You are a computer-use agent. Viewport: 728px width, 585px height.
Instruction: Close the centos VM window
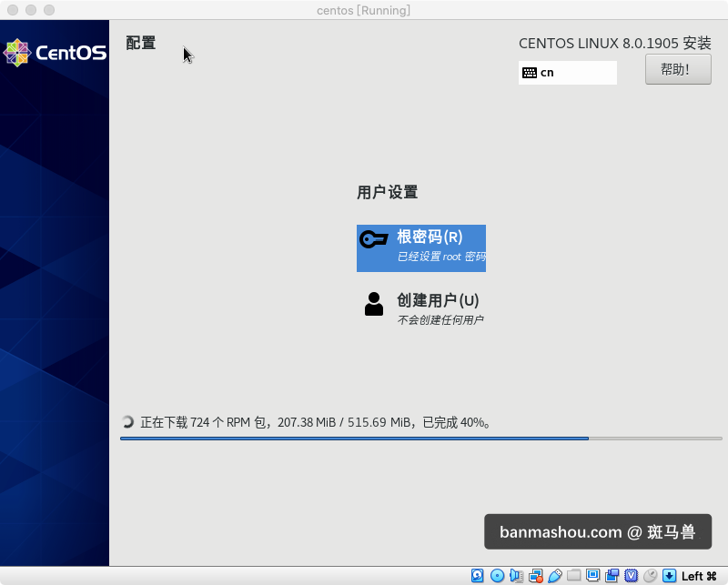tap(13, 10)
